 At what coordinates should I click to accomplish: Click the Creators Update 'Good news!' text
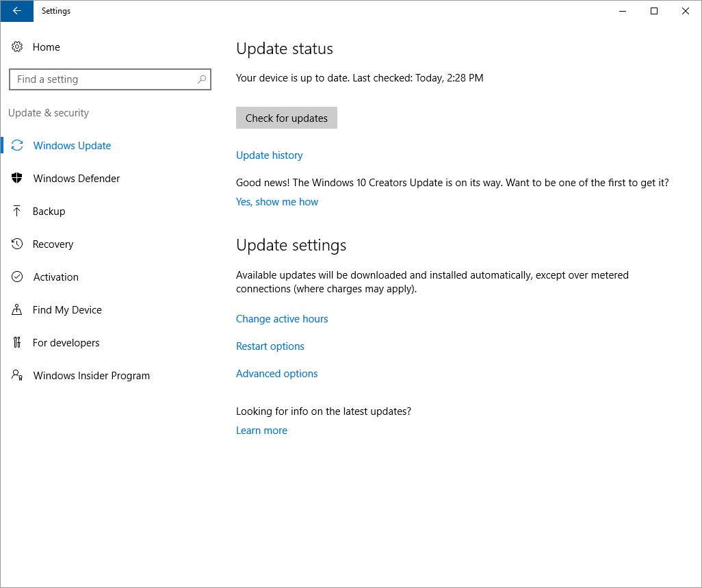tap(452, 183)
